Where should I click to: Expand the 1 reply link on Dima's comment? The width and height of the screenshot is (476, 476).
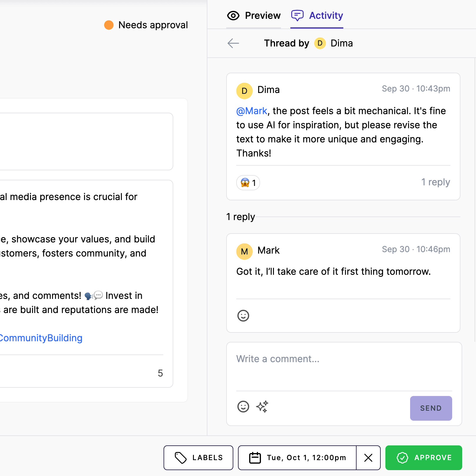point(435,182)
